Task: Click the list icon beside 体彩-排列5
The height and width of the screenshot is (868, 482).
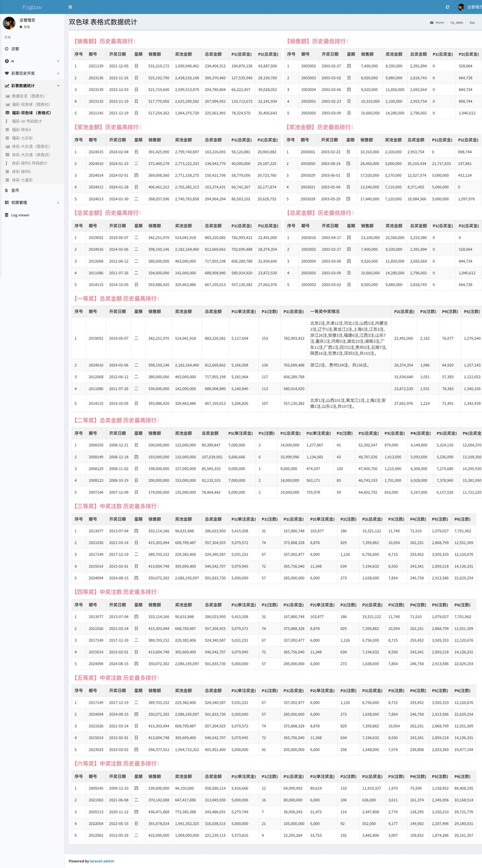Action: point(7,172)
